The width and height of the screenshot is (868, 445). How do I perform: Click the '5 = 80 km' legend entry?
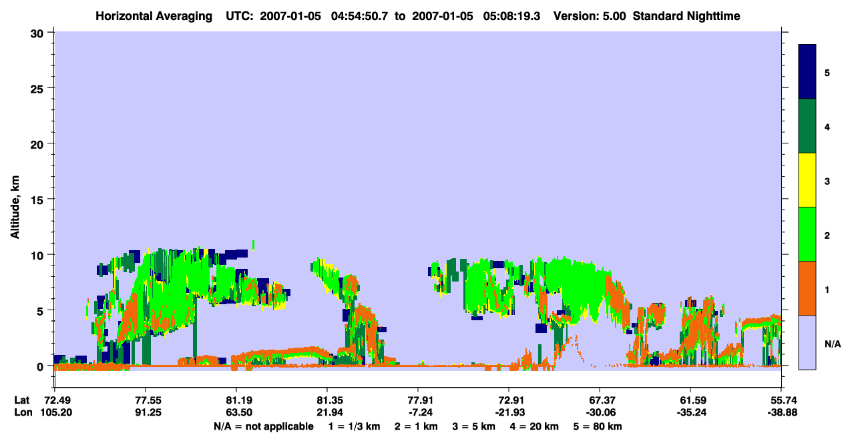(598, 426)
